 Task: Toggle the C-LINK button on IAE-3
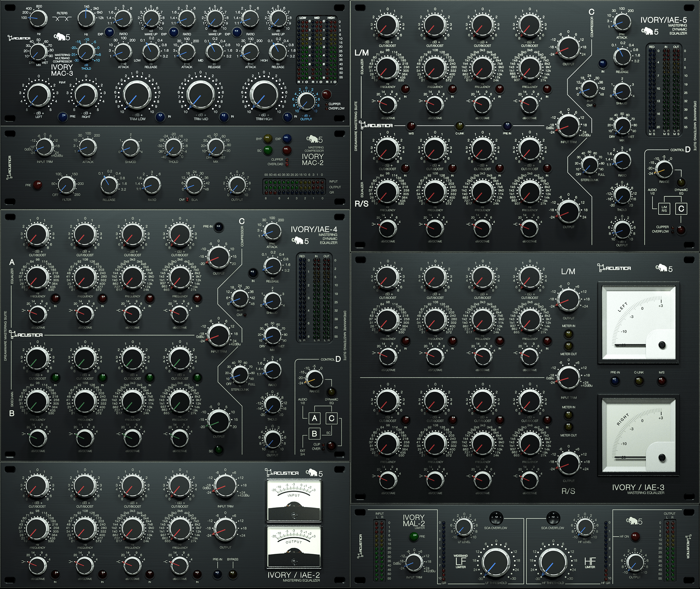tap(638, 381)
